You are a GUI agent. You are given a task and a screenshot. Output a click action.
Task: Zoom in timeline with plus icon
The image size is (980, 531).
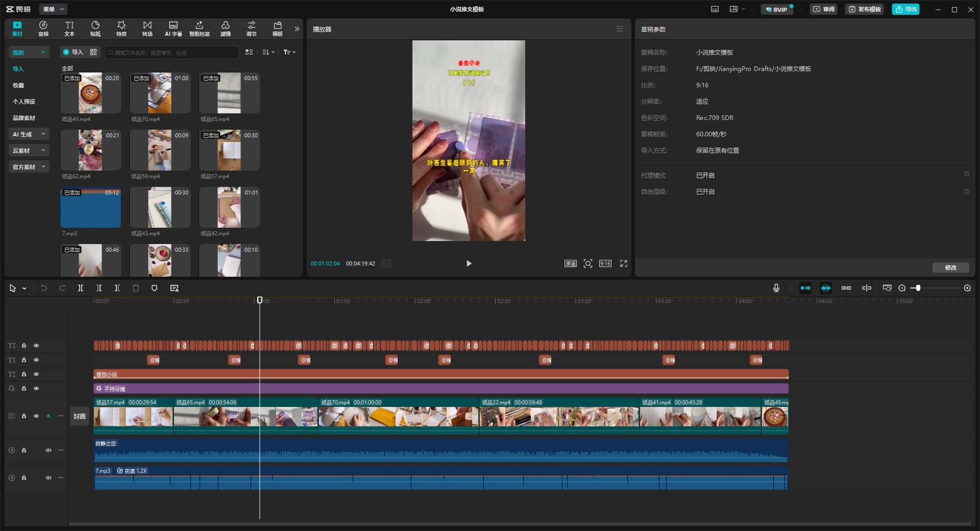tap(967, 288)
